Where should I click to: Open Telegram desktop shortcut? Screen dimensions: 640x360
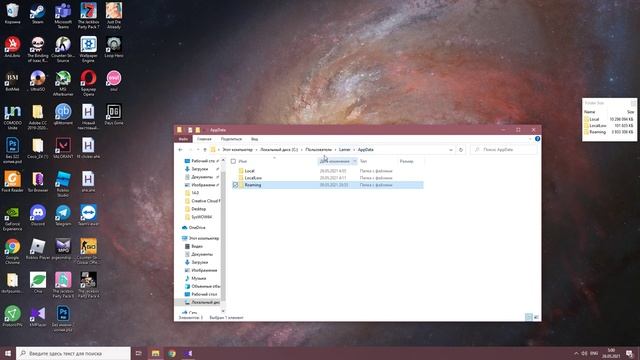[x=63, y=216]
